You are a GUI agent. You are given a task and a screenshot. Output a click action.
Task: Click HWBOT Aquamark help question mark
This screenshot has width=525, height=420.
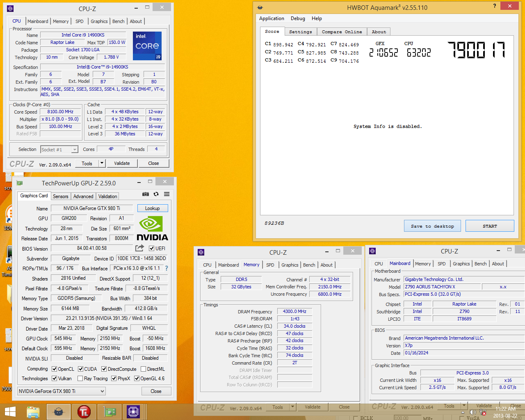(x=494, y=6)
